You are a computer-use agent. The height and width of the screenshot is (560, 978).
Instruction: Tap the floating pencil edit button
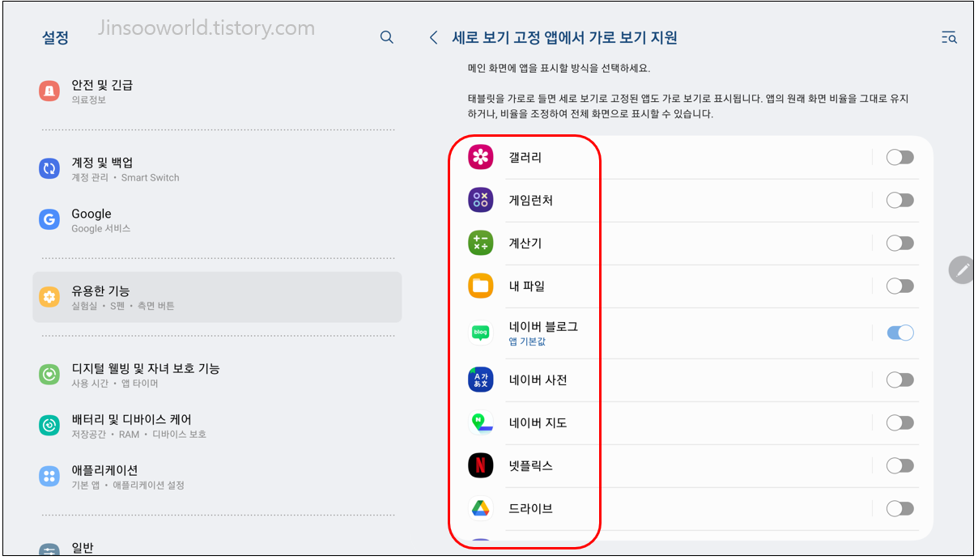click(x=963, y=269)
